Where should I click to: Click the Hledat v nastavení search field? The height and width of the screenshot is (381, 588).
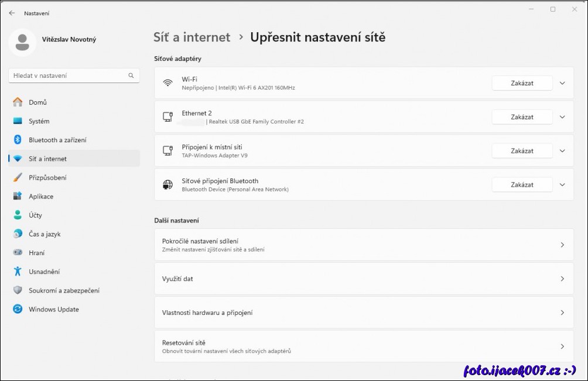click(x=67, y=75)
